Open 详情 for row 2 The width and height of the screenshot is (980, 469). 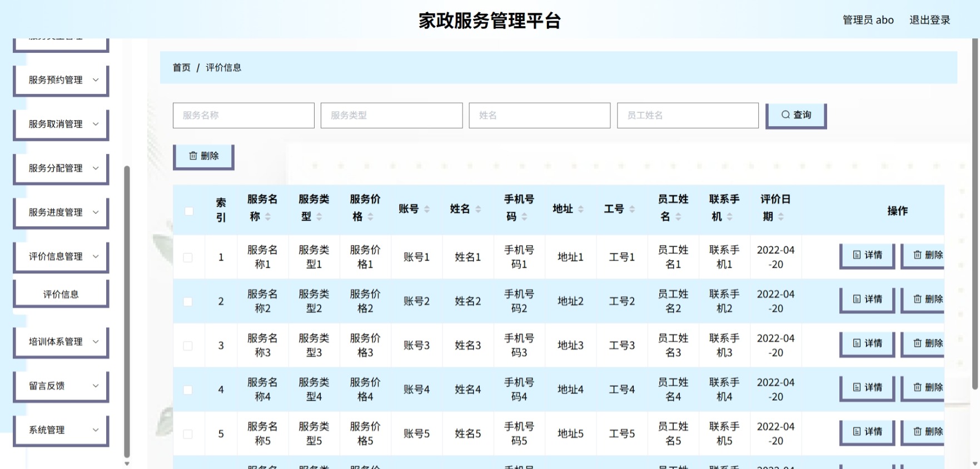point(867,300)
